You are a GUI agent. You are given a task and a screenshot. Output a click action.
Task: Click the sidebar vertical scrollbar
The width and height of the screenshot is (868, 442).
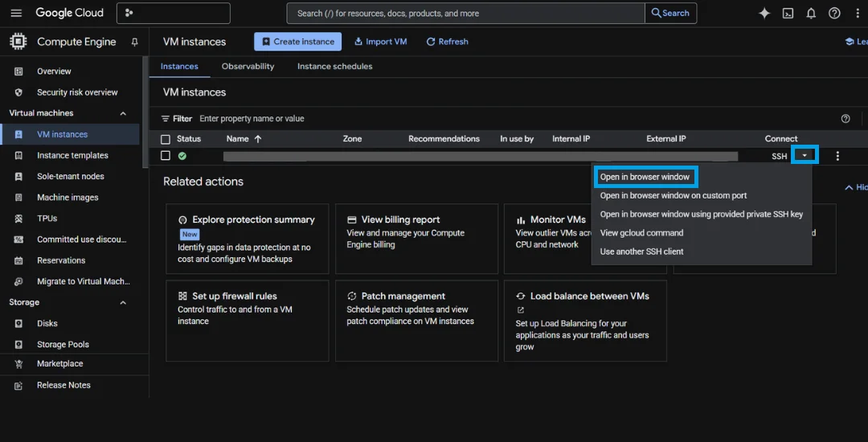(145, 111)
